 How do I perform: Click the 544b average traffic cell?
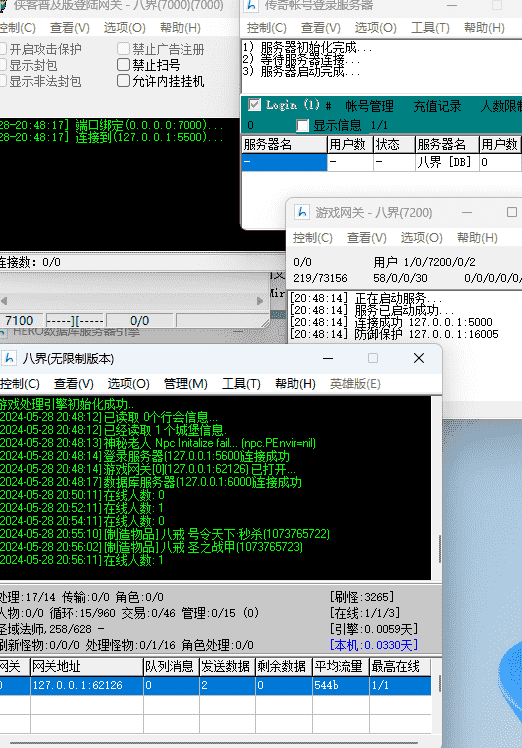coord(341,686)
